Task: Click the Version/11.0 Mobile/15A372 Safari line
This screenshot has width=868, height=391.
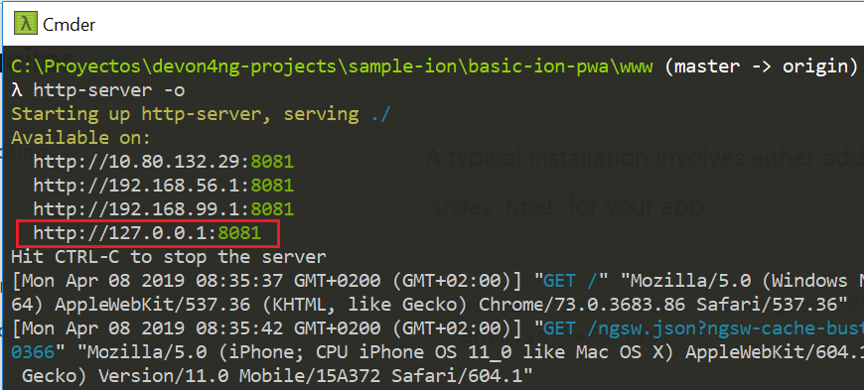Action: pyautogui.click(x=277, y=376)
